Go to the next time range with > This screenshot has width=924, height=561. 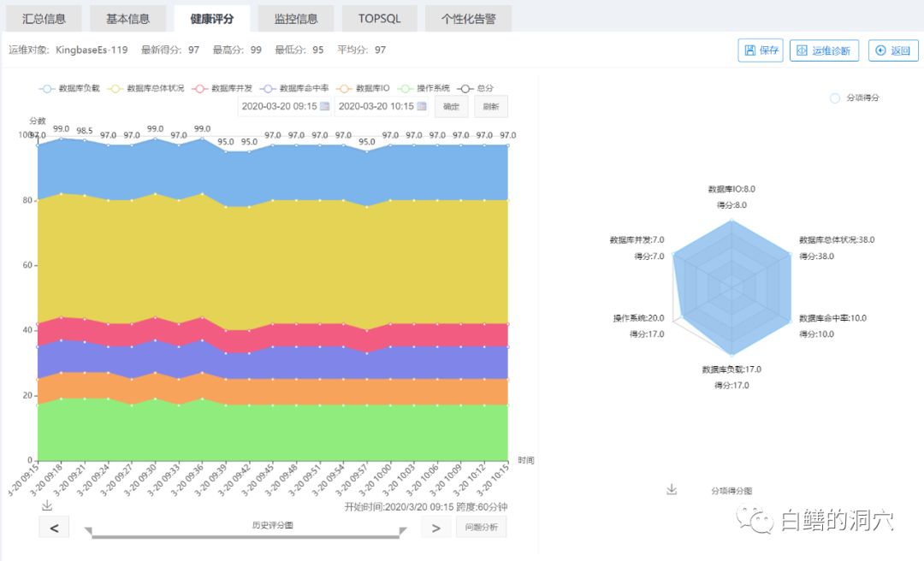(436, 528)
